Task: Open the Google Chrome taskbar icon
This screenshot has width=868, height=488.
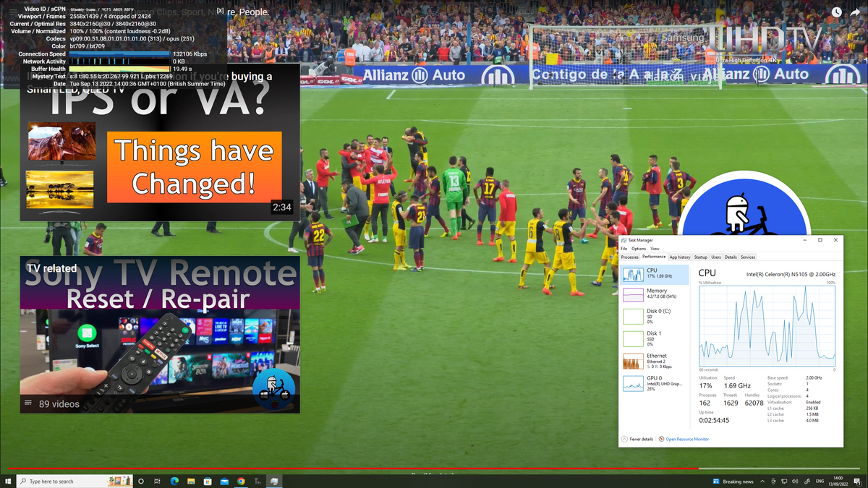Action: click(241, 481)
